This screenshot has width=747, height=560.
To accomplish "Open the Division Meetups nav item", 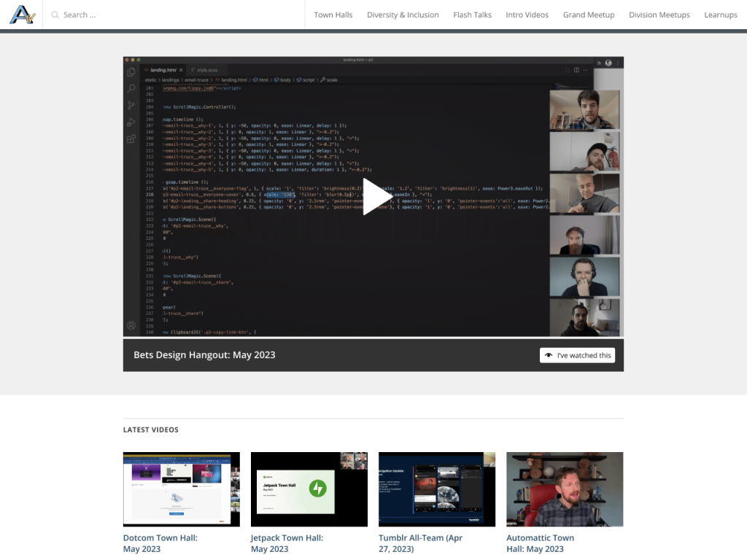I will point(659,15).
